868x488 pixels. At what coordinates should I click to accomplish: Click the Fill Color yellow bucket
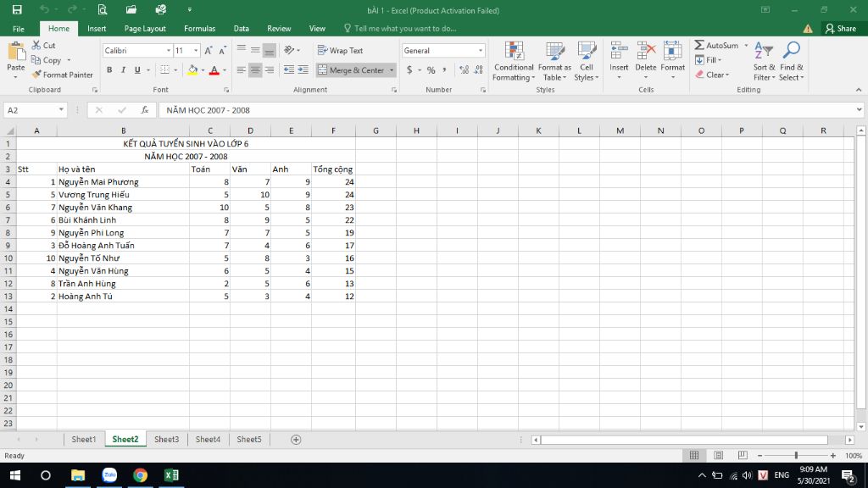point(192,70)
